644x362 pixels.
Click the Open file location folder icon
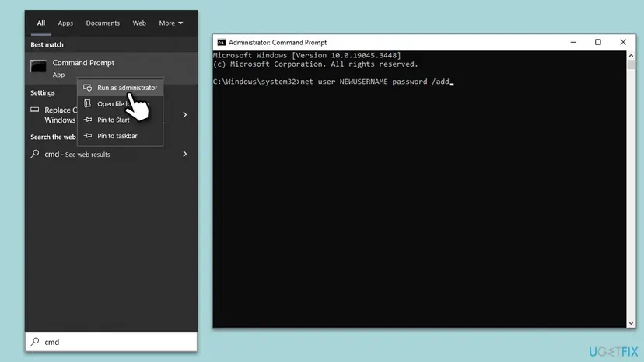87,103
